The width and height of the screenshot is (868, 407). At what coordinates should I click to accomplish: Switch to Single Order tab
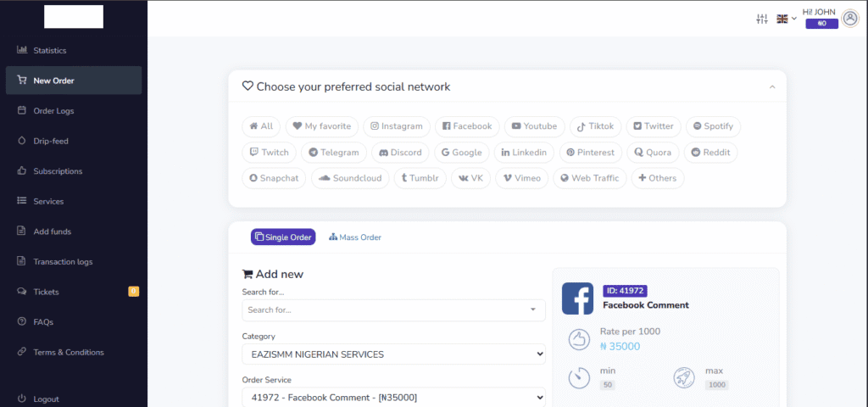tap(283, 237)
